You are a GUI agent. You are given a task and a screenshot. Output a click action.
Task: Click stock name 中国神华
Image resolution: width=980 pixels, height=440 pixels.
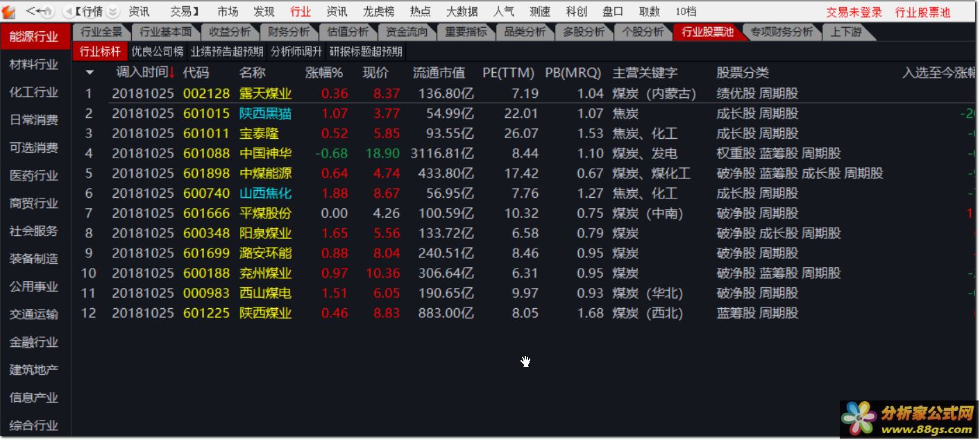265,153
